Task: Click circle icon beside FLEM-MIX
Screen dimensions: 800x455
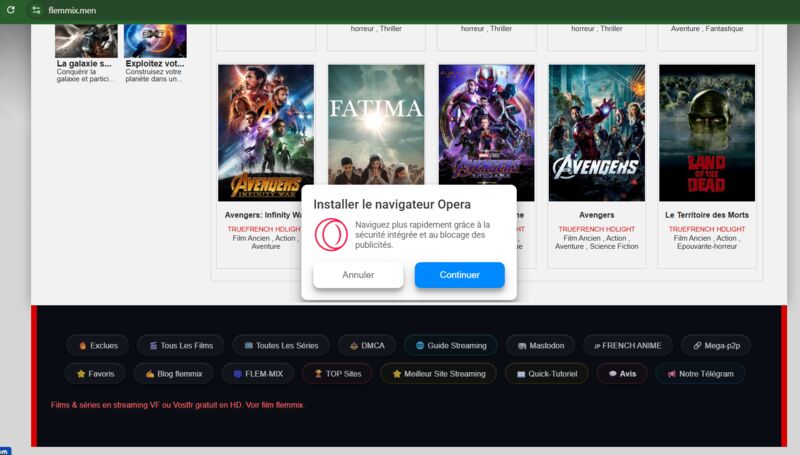Action: pyautogui.click(x=237, y=373)
